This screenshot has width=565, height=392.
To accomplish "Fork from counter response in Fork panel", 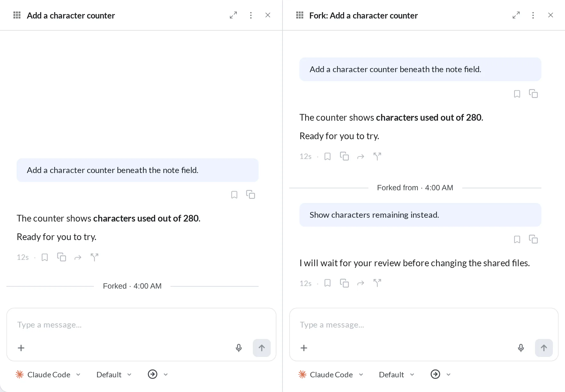I will [x=377, y=156].
